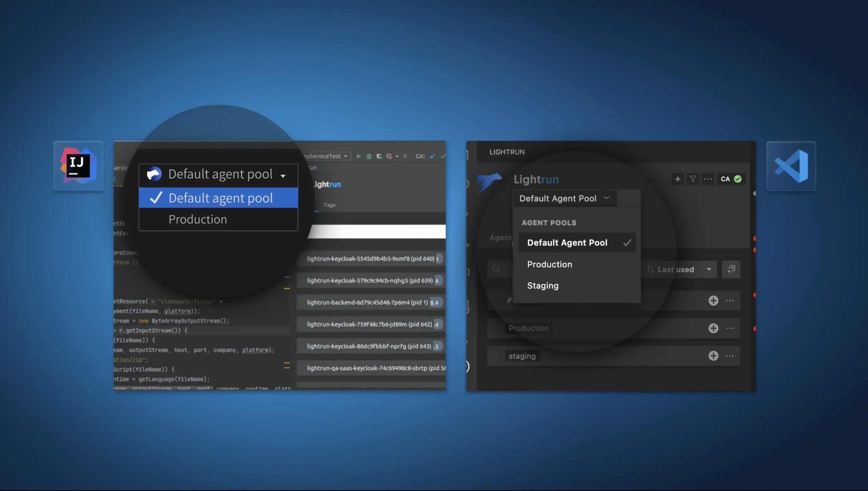Open the Last used sort dropdown
Image resolution: width=868 pixels, height=491 pixels.
click(679, 269)
